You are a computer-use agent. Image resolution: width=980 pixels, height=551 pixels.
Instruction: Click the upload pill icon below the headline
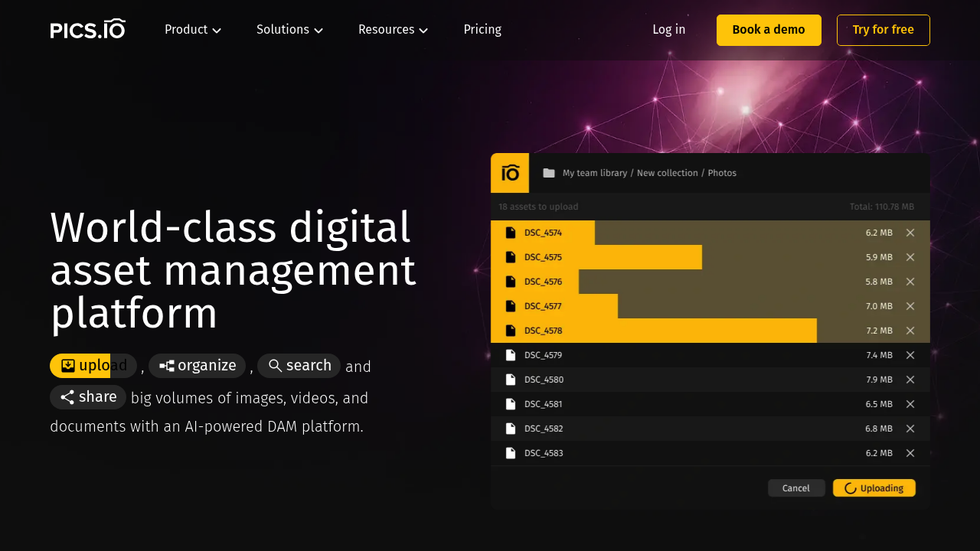point(69,366)
